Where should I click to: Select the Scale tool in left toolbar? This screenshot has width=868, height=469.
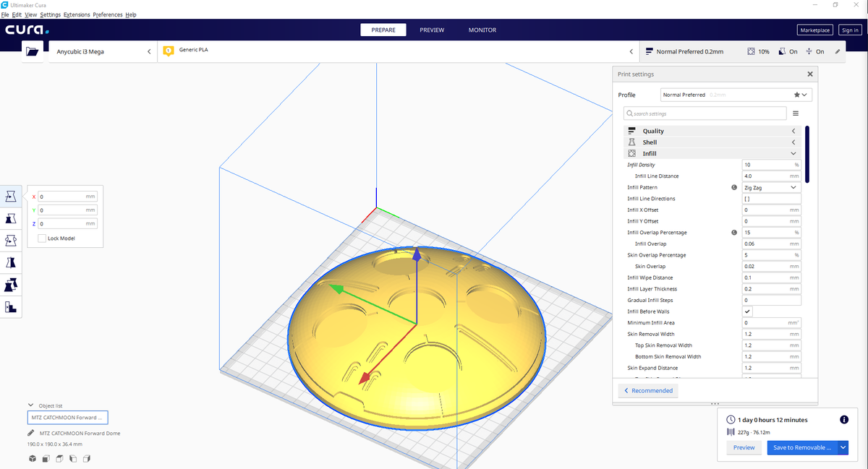pos(11,218)
